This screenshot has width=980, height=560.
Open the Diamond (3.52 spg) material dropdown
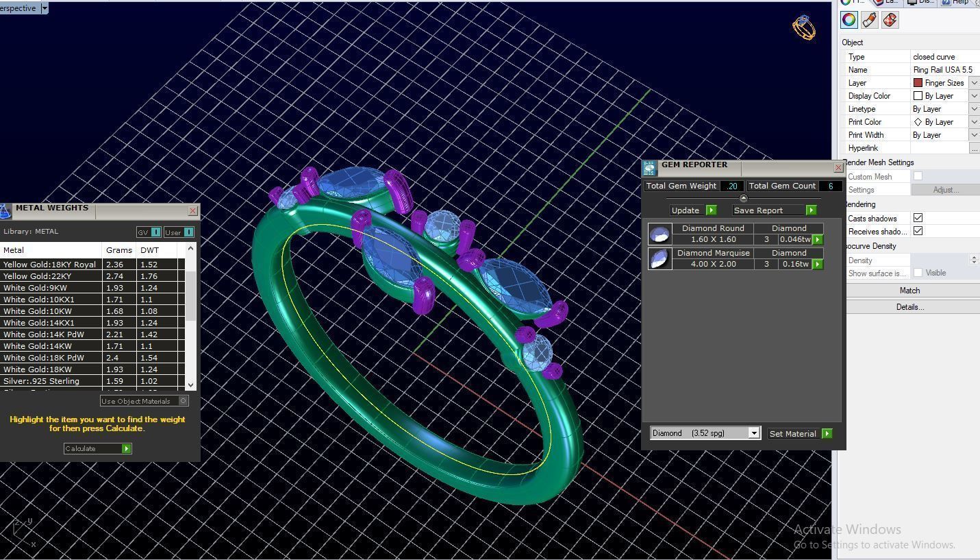pyautogui.click(x=753, y=433)
